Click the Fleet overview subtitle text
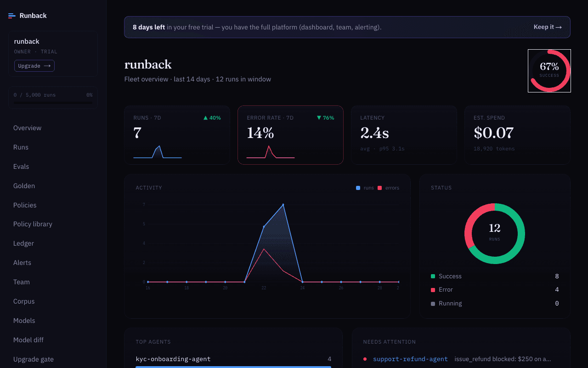588x368 pixels. [x=198, y=79]
